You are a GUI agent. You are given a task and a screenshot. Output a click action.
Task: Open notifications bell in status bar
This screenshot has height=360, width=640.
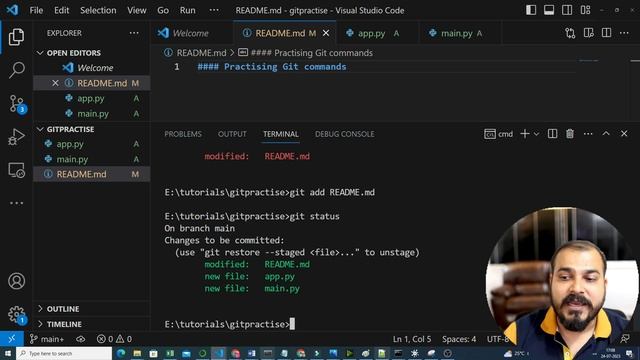pyautogui.click(x=625, y=339)
